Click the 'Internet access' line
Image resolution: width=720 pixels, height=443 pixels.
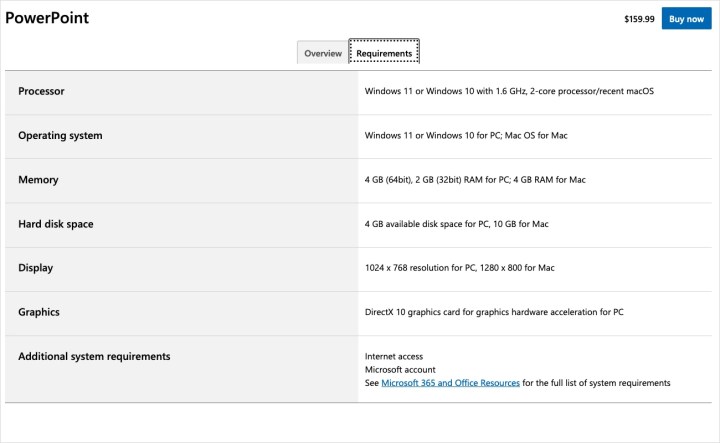(x=394, y=356)
